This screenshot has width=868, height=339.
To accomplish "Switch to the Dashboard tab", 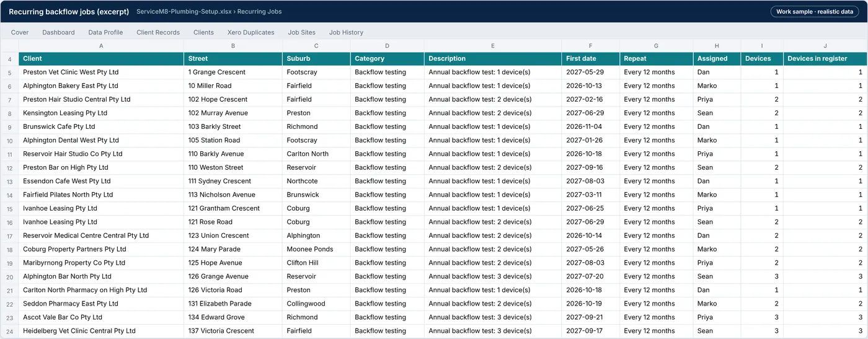I will pyautogui.click(x=58, y=32).
